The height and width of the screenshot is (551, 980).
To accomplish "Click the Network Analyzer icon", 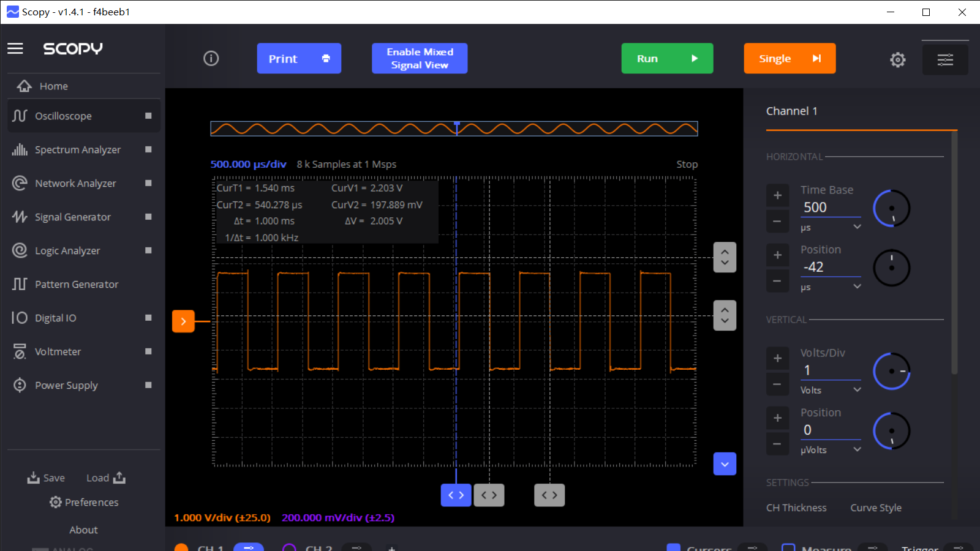I will pyautogui.click(x=20, y=183).
